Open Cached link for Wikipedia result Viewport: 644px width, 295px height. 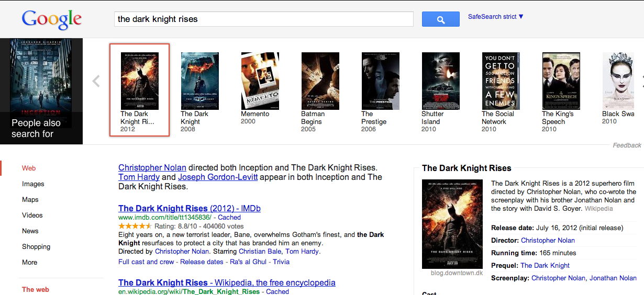point(277,292)
